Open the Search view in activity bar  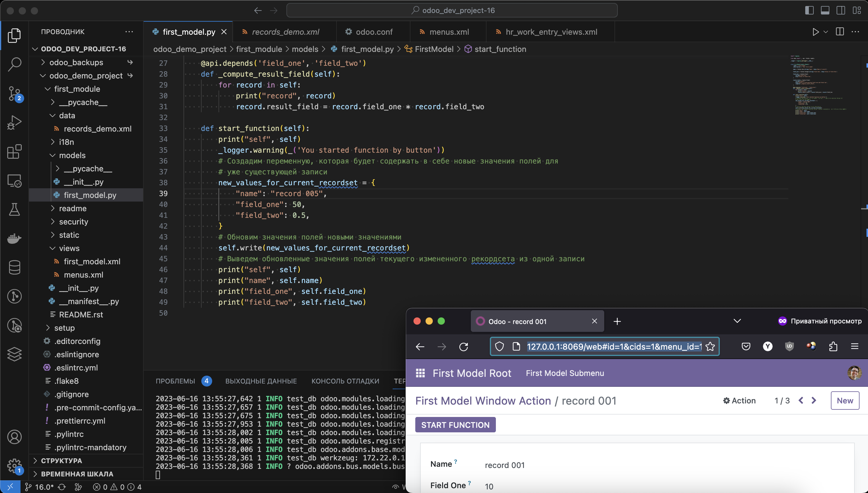coord(14,64)
